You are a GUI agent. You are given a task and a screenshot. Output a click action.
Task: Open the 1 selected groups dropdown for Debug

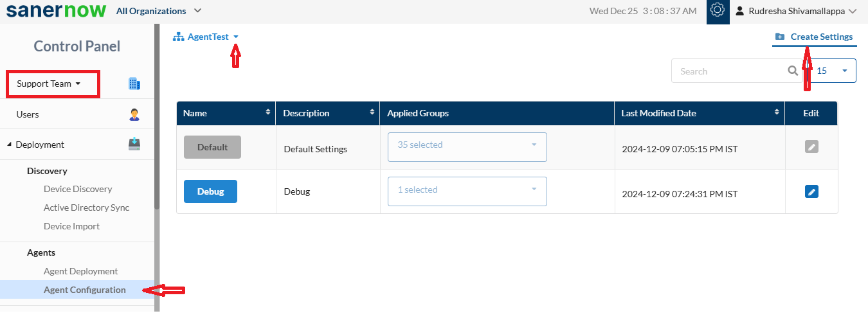click(x=467, y=191)
